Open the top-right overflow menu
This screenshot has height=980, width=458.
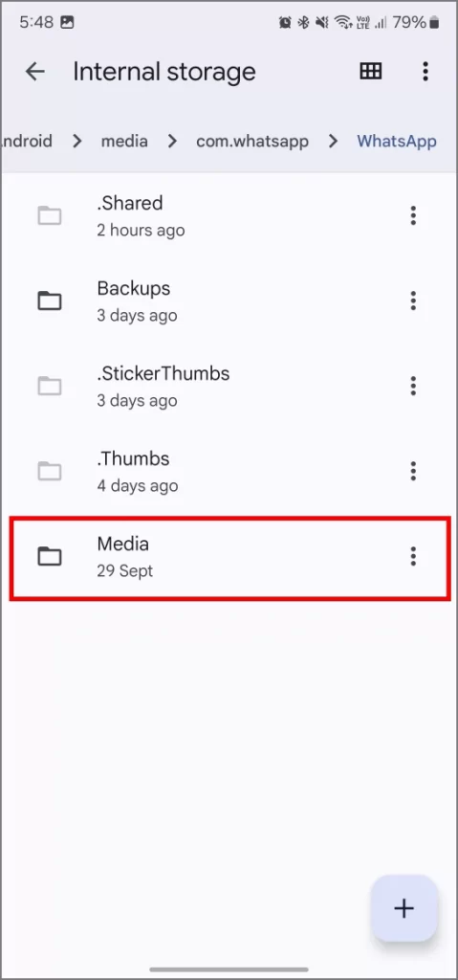[x=425, y=71]
